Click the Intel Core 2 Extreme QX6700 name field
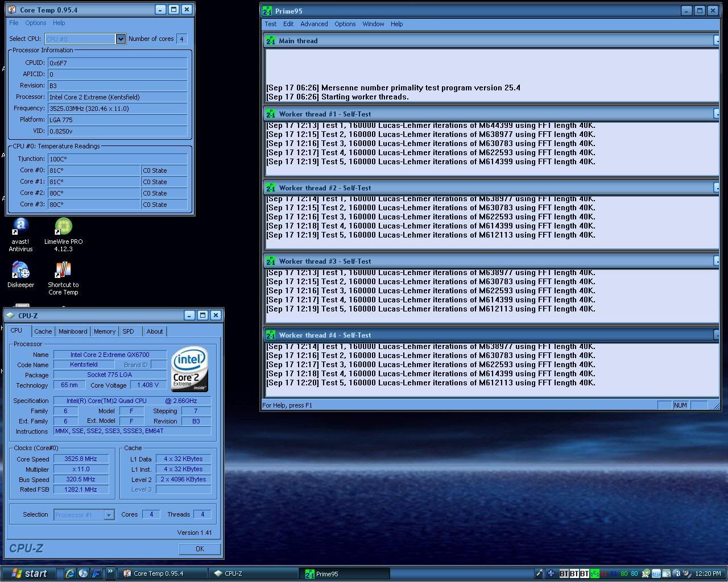The image size is (728, 582). (x=110, y=355)
